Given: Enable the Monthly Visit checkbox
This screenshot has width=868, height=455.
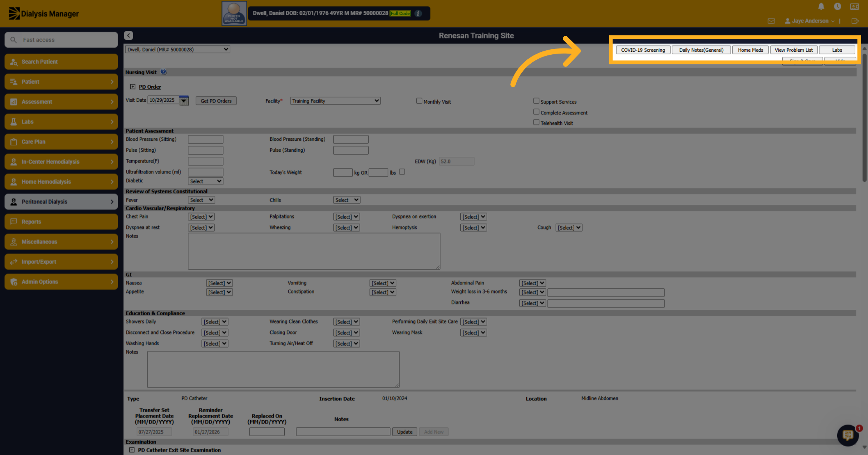Looking at the screenshot, I should click(419, 101).
